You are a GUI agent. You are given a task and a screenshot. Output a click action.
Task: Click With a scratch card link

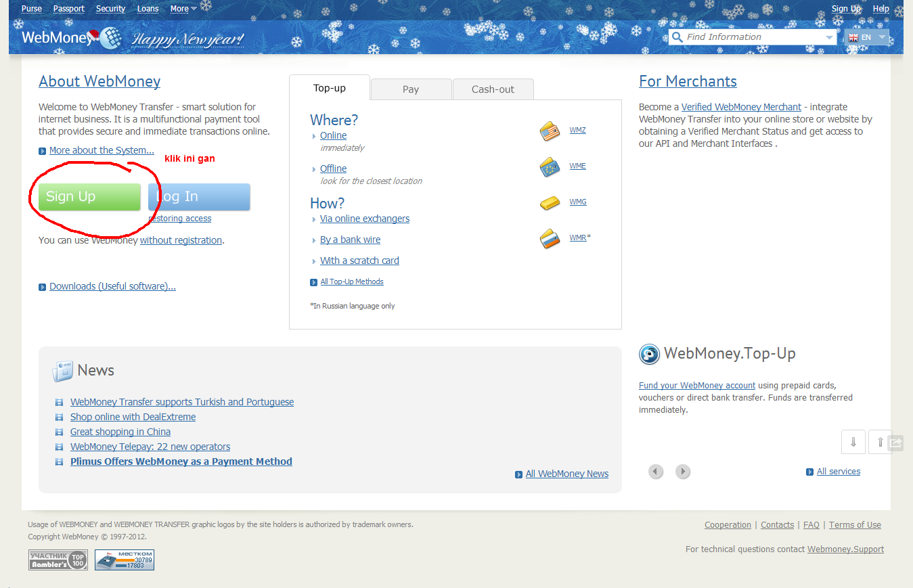[x=359, y=261]
